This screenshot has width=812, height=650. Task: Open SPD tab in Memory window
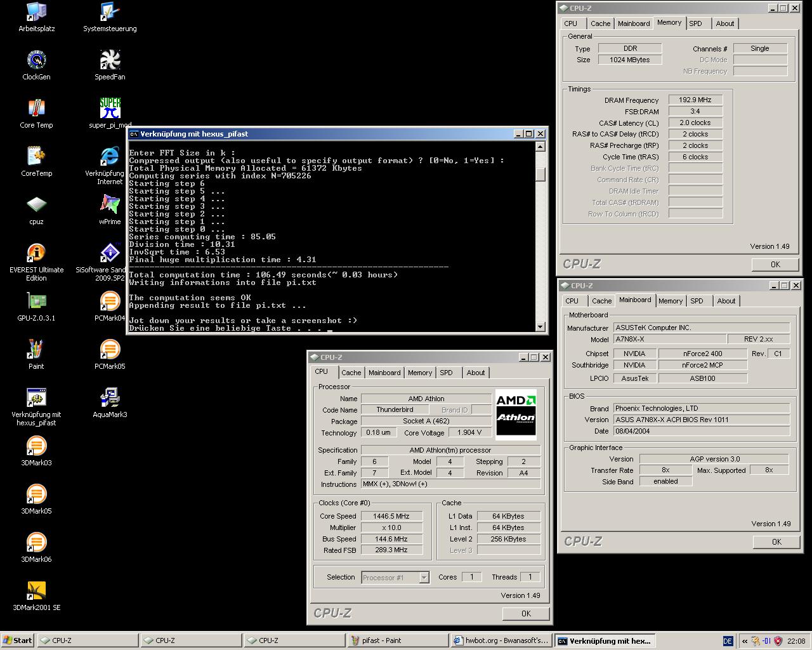[696, 23]
